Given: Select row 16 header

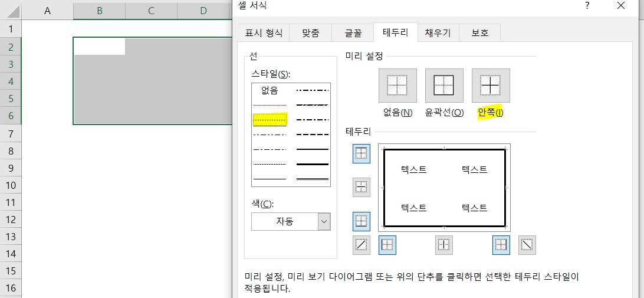Looking at the screenshot, I should tap(11, 288).
